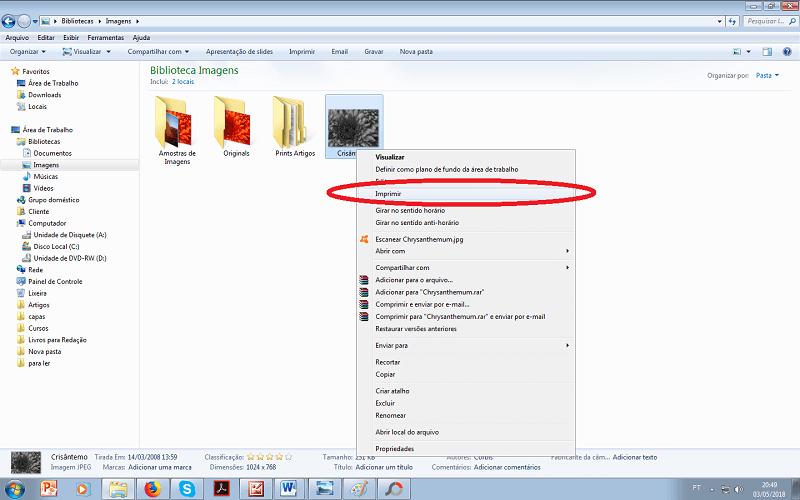Choose Propriedades from the context menu
This screenshot has width=800, height=500.
click(x=394, y=448)
